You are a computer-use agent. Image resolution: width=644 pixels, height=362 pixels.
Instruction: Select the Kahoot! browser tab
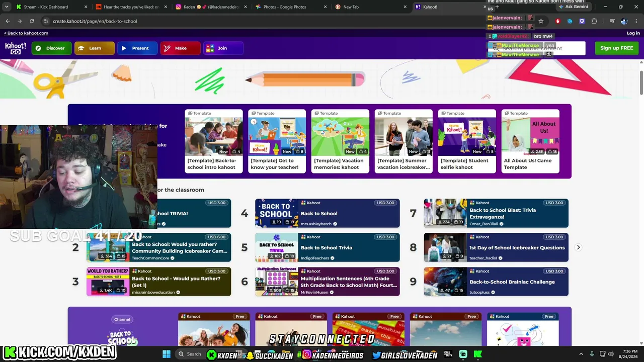[450, 7]
